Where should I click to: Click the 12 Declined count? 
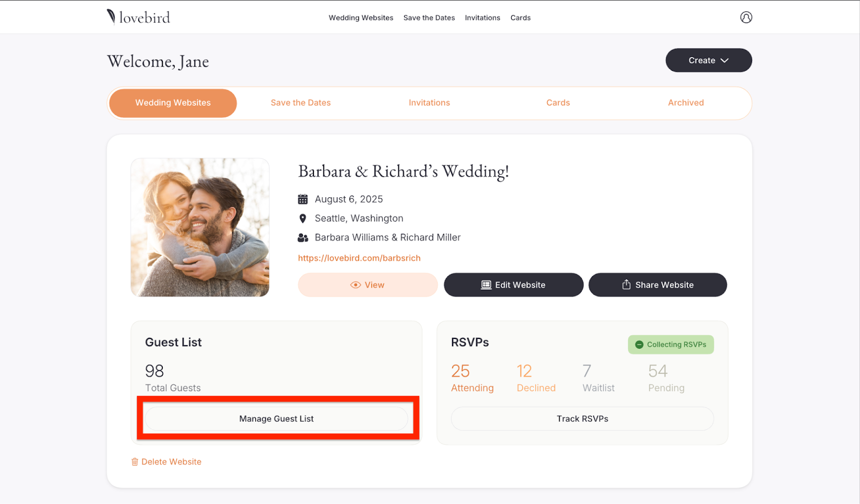536,378
